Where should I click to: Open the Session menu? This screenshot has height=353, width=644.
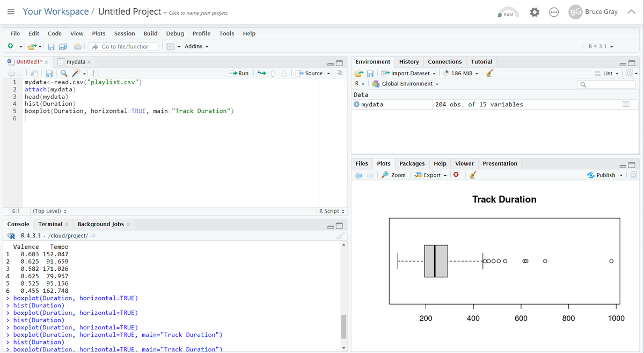[125, 33]
